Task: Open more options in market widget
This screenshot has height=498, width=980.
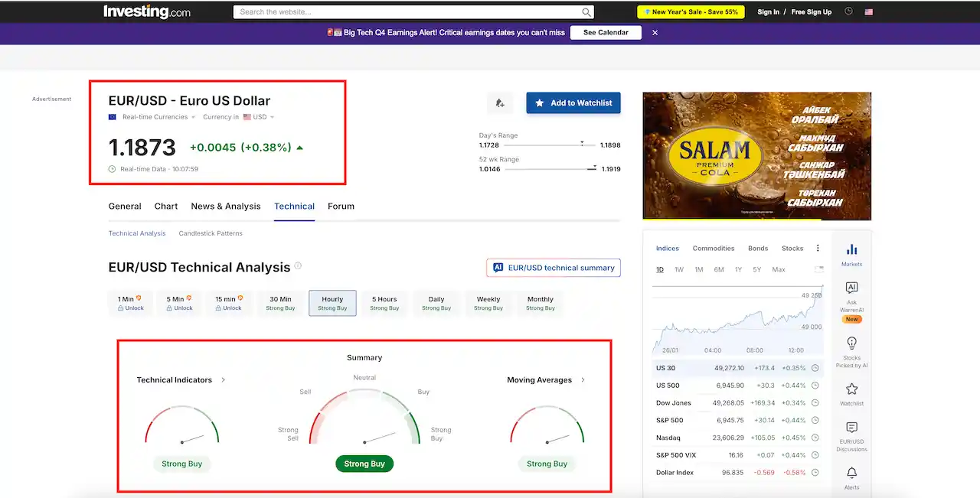Action: coord(818,248)
